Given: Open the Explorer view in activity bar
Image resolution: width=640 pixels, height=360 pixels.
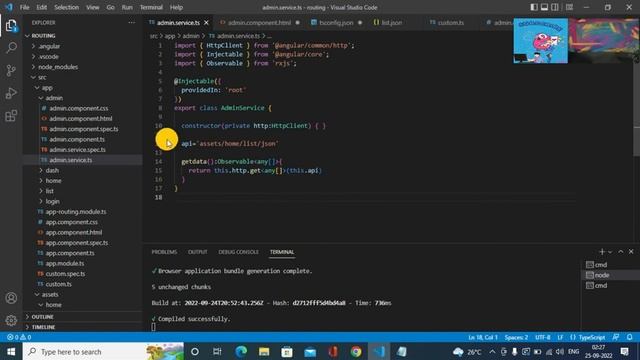Looking at the screenshot, I should click(11, 26).
